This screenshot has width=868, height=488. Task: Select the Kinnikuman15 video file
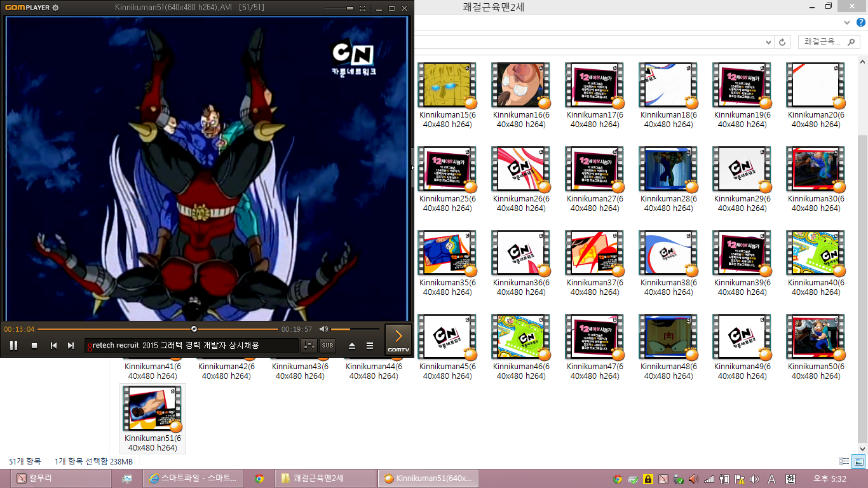(x=446, y=95)
